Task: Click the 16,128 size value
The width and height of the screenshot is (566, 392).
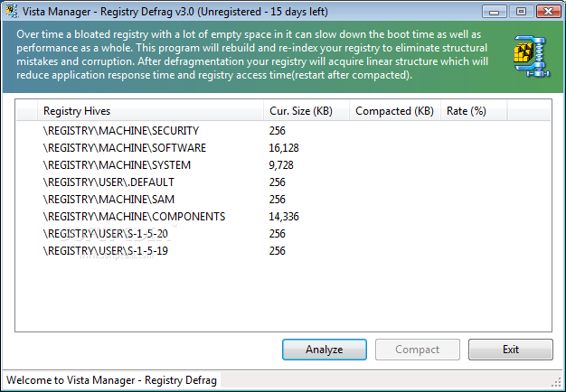Action: click(x=284, y=148)
